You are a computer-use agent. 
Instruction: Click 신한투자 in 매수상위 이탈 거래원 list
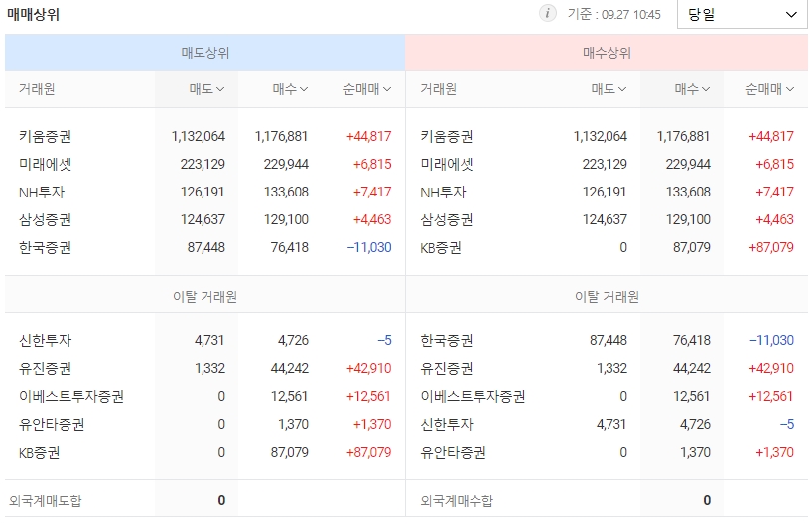(x=447, y=425)
